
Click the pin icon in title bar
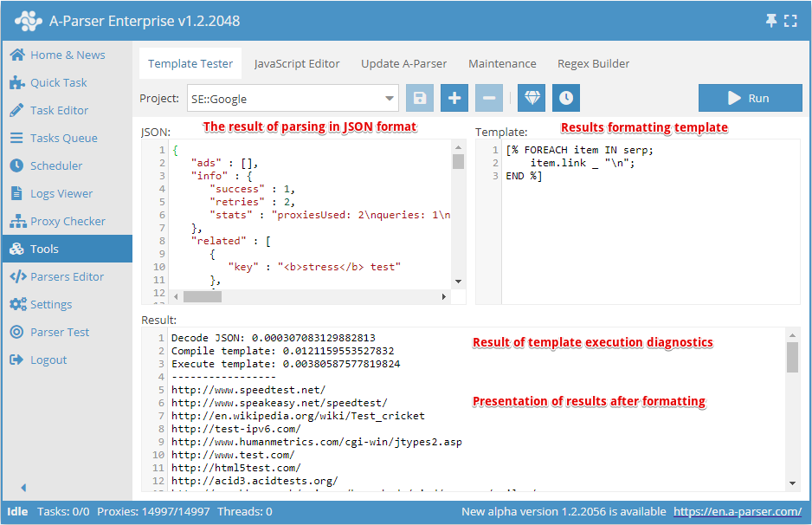click(771, 21)
